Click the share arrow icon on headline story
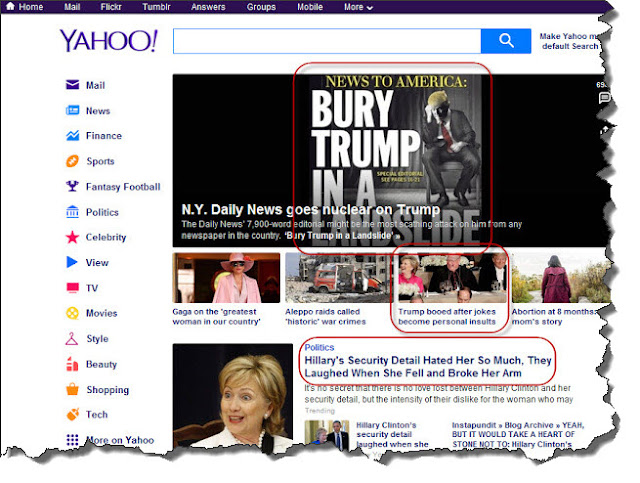The width and height of the screenshot is (640, 483). [x=604, y=129]
